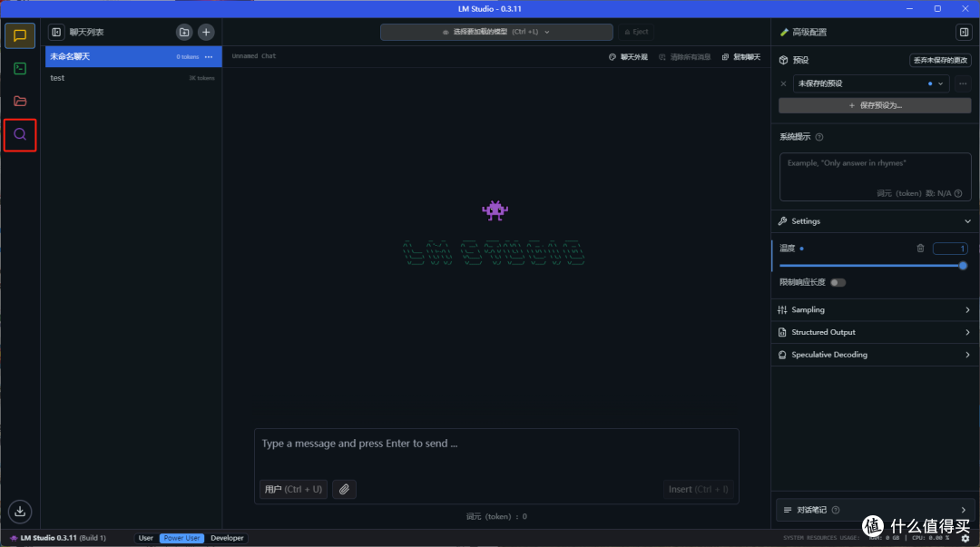
Task: Open the model selector dropdown
Action: tap(496, 32)
